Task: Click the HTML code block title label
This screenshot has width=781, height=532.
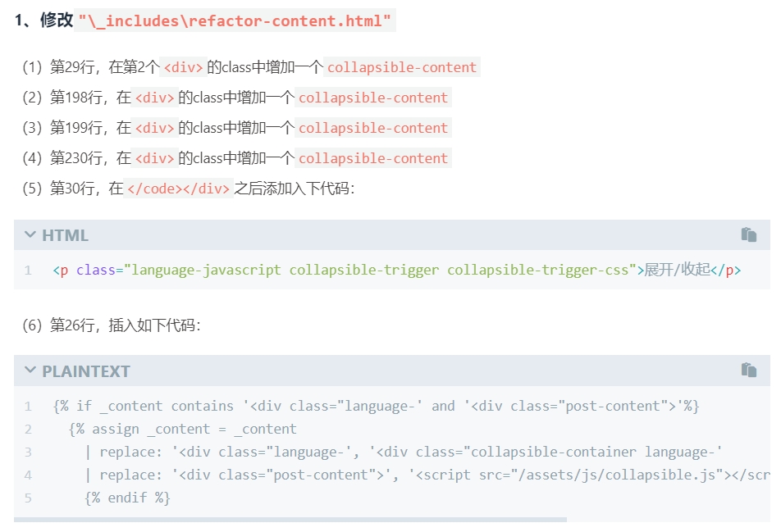Action: (x=65, y=235)
